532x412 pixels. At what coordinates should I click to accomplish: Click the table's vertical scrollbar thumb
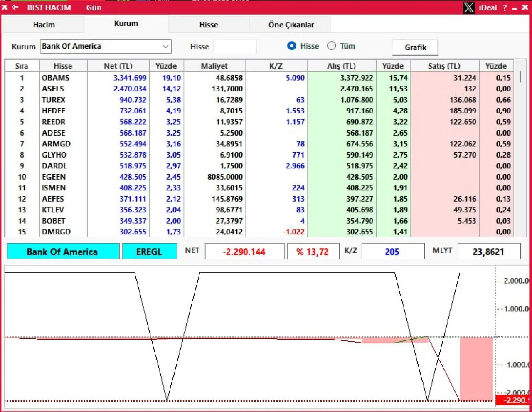(520, 77)
